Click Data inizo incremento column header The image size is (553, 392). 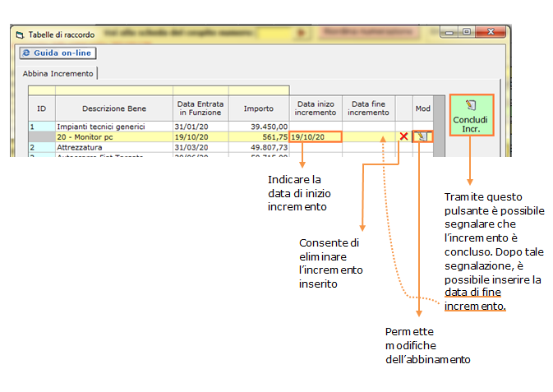(x=316, y=108)
